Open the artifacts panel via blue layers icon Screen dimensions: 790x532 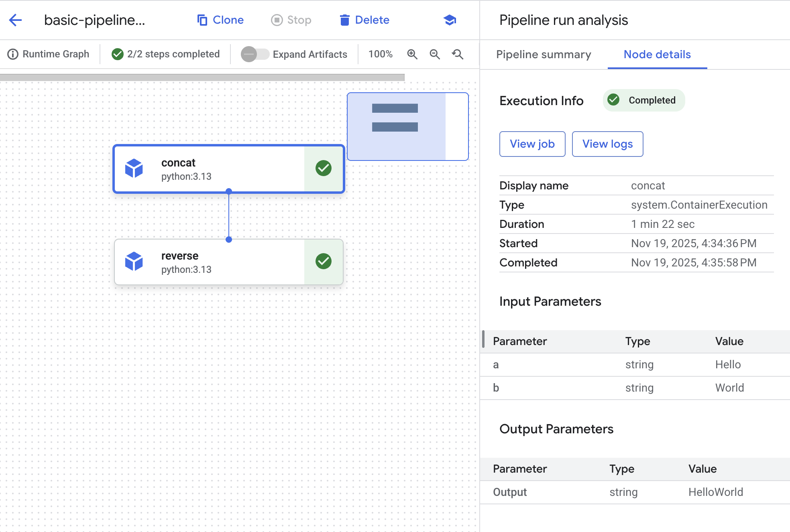[x=450, y=20]
